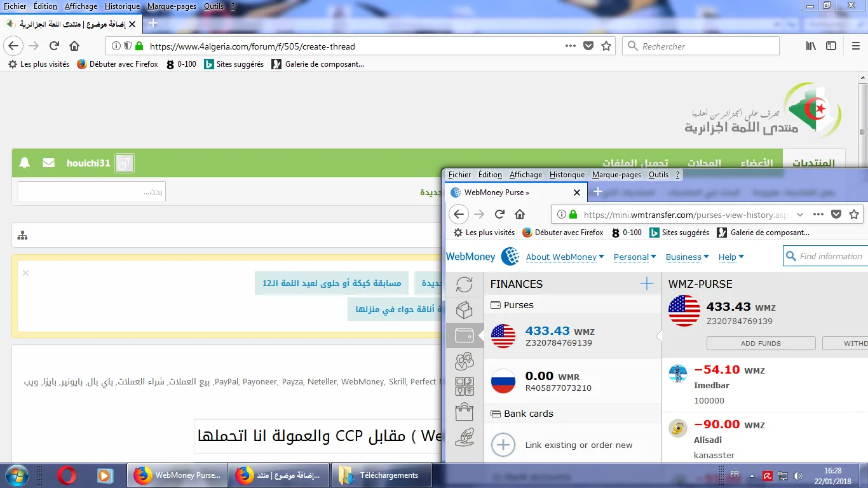Expand the Business dropdown menu

coord(687,257)
